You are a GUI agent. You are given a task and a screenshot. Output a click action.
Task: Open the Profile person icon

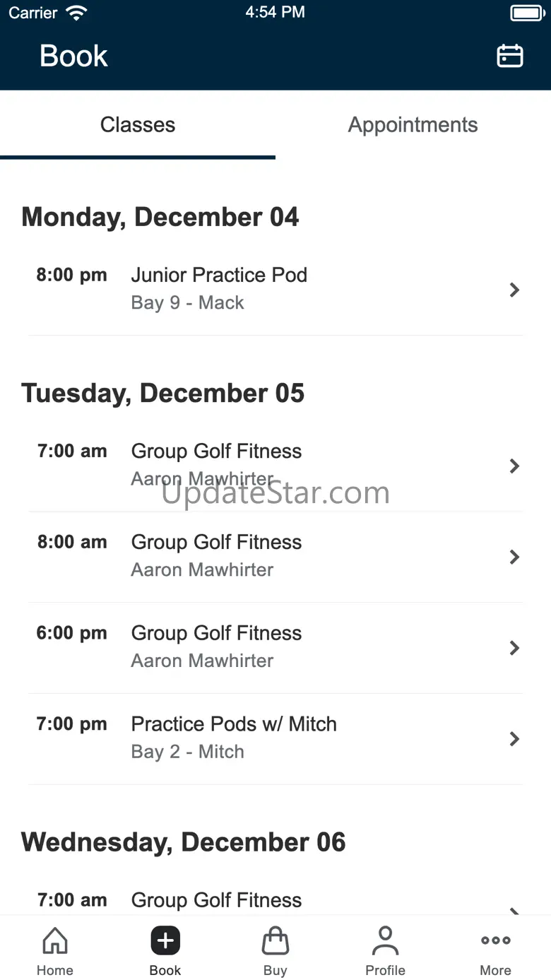coord(385,941)
